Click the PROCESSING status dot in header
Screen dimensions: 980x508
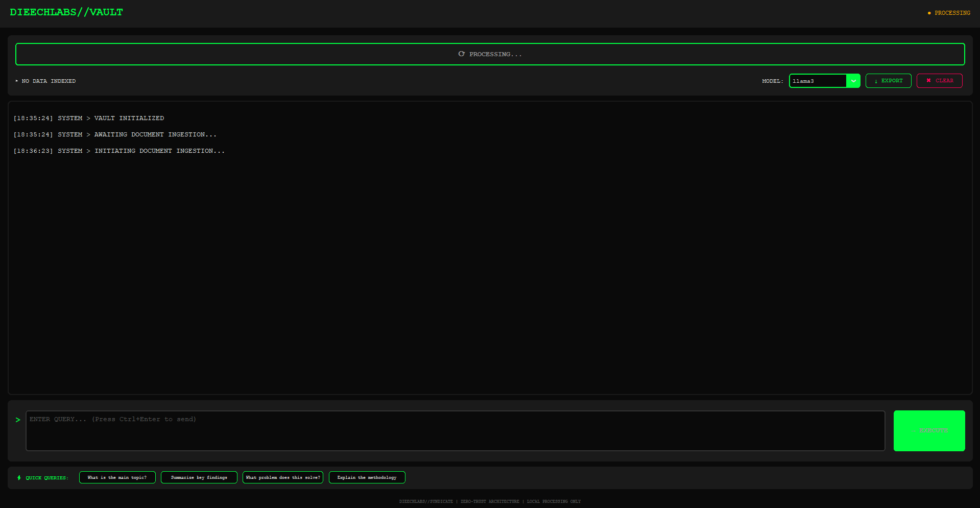(929, 13)
